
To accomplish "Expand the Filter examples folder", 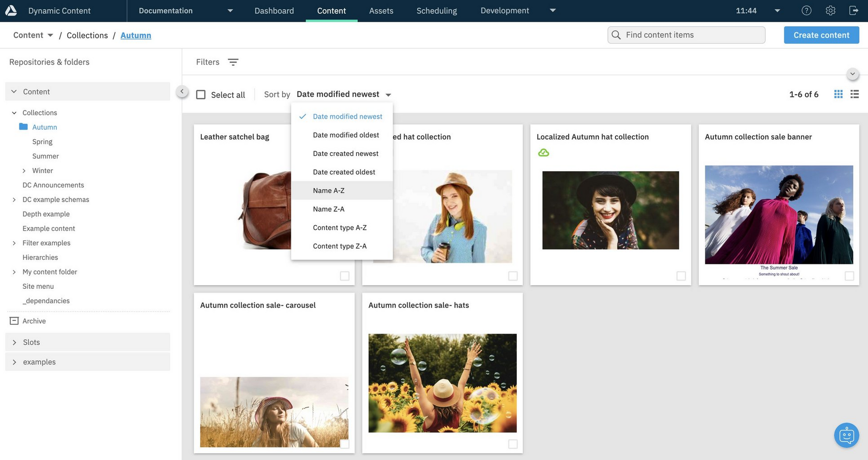I will point(14,243).
